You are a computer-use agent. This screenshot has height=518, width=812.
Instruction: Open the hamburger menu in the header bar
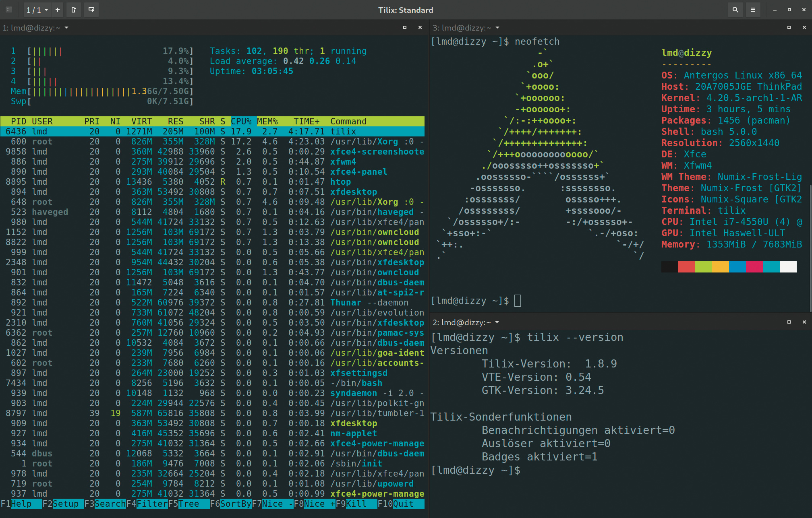[753, 10]
